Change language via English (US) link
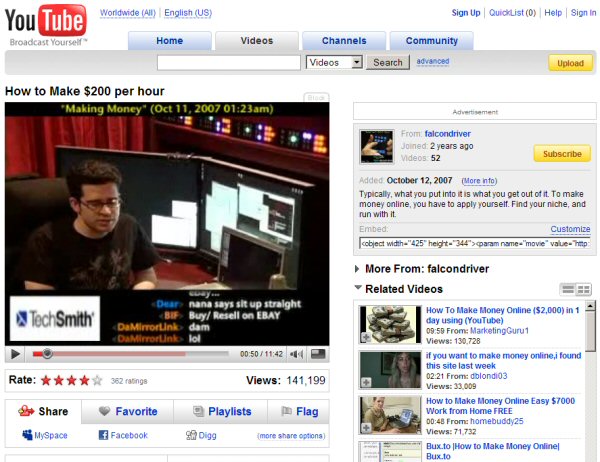 pos(188,13)
